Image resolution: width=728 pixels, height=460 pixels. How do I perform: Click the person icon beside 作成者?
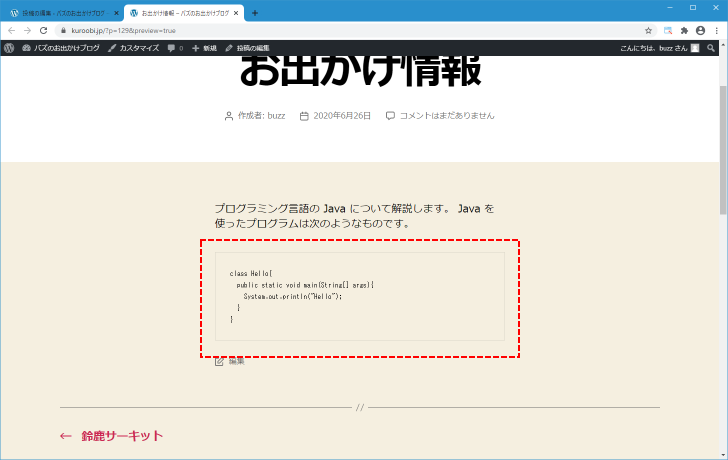click(x=229, y=116)
